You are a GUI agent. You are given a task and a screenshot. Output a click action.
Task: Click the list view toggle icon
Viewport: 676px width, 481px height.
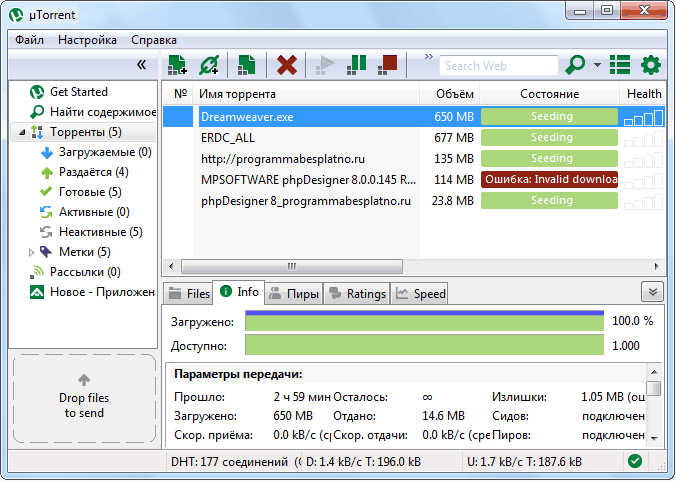tap(620, 65)
